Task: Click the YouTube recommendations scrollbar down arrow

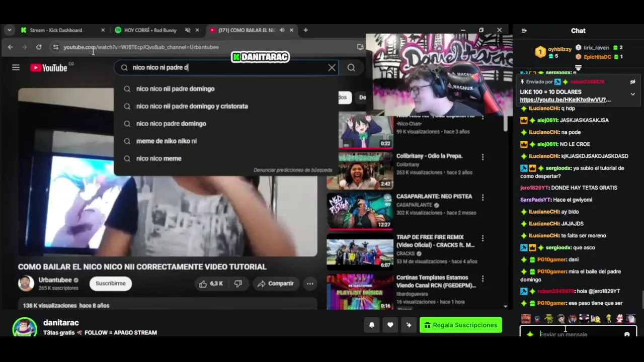Action: [506, 306]
